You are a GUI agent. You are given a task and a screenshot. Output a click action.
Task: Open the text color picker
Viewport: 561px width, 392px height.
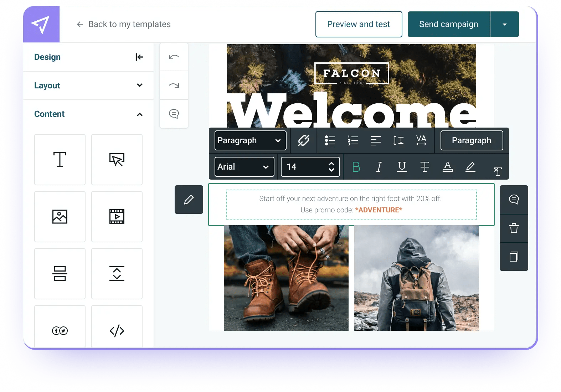point(448,167)
